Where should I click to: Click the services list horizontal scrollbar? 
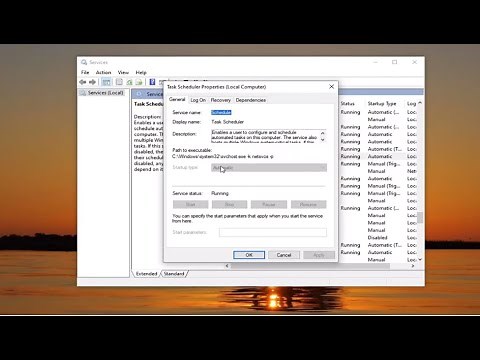click(310, 266)
